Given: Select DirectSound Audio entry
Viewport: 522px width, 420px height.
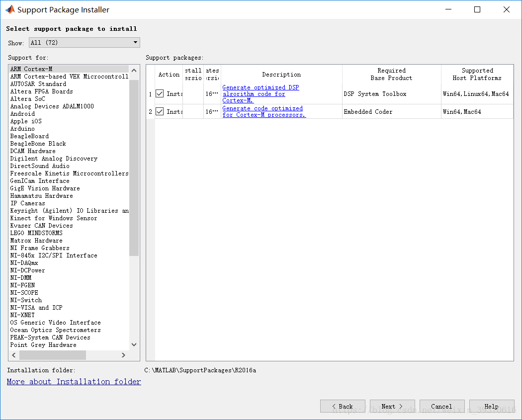Looking at the screenshot, I should 69,166.
